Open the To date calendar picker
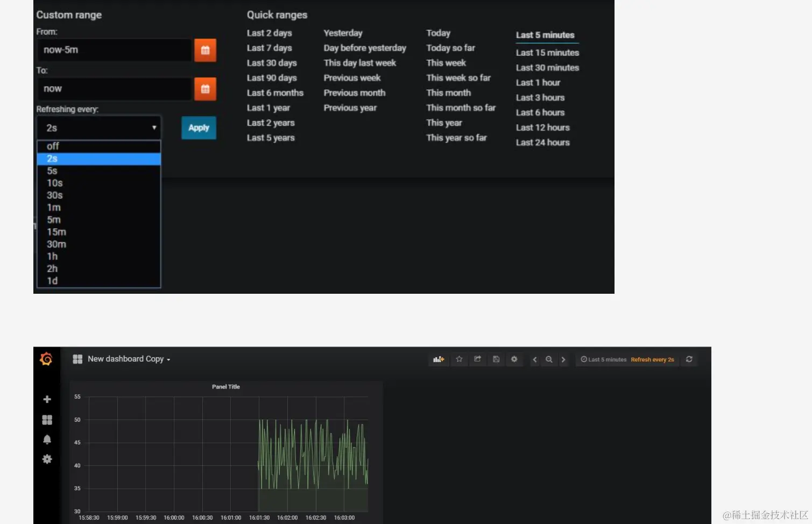 [x=205, y=89]
